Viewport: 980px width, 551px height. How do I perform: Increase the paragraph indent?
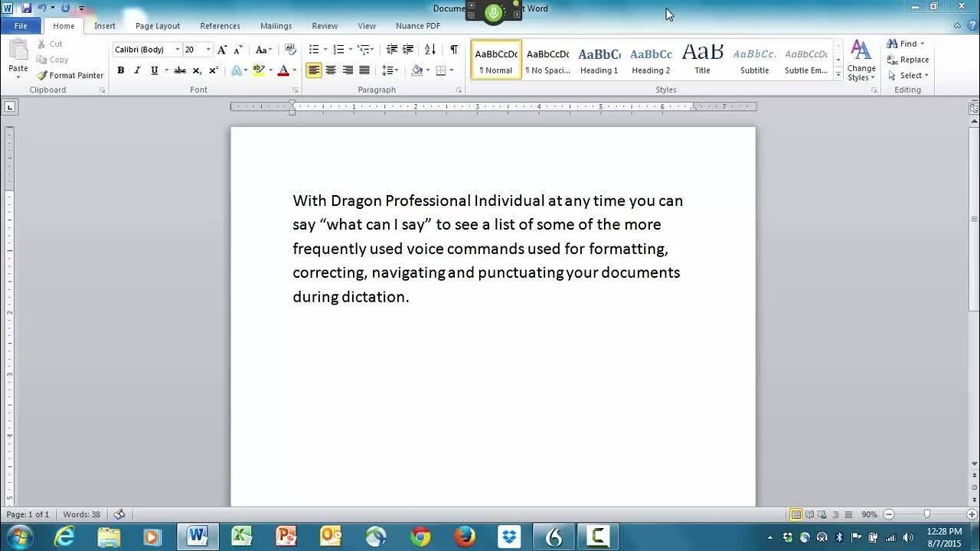(x=408, y=50)
